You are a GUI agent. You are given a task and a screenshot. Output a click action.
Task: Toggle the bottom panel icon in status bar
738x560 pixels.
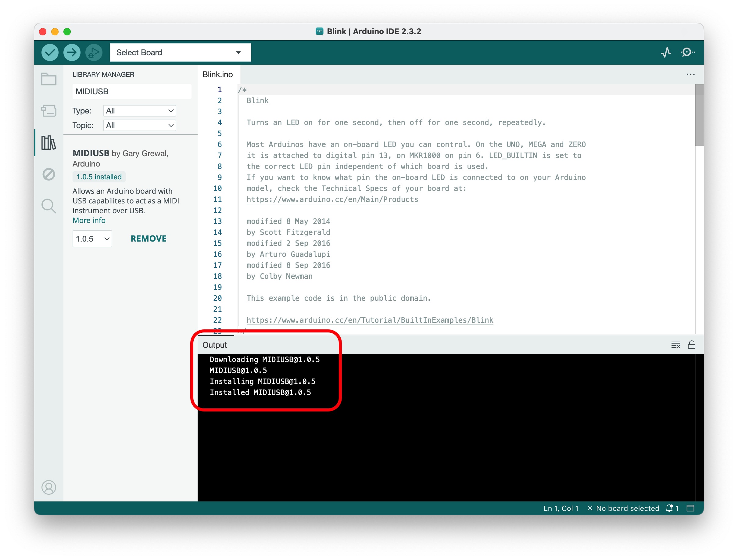click(x=691, y=508)
